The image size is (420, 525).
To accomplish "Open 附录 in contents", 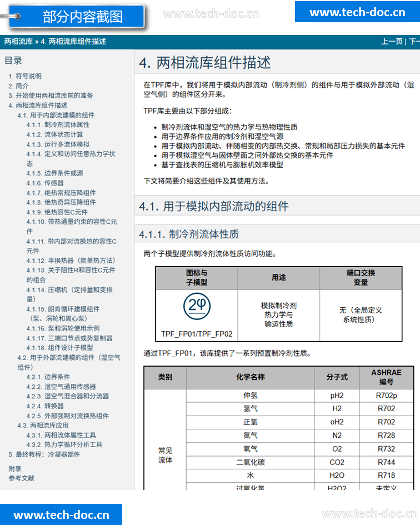I will pyautogui.click(x=15, y=469).
